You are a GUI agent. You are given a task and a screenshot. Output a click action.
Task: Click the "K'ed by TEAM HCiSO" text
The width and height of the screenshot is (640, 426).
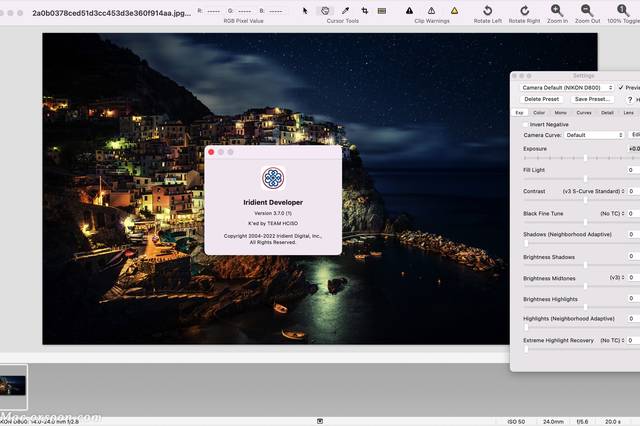point(273,223)
